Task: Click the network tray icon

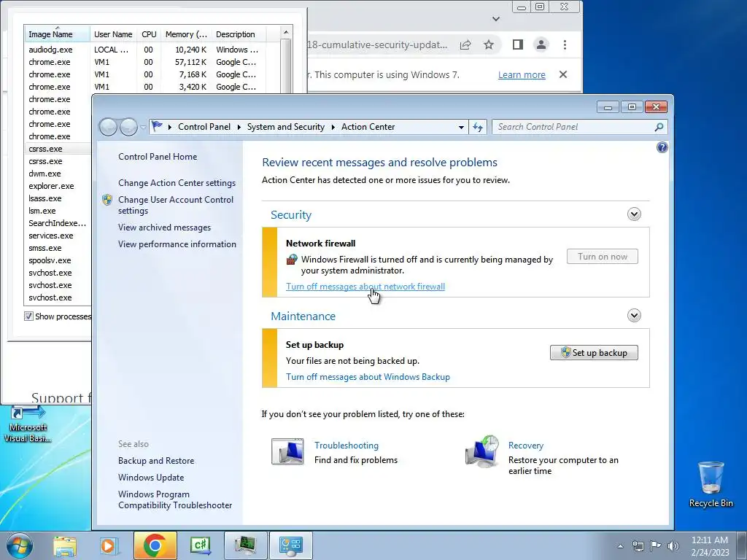Action: 638,546
